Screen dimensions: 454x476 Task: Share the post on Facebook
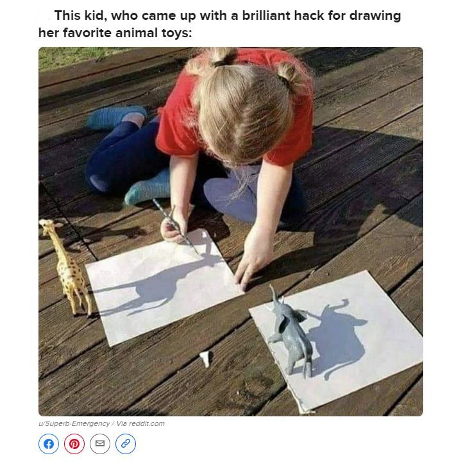49,444
